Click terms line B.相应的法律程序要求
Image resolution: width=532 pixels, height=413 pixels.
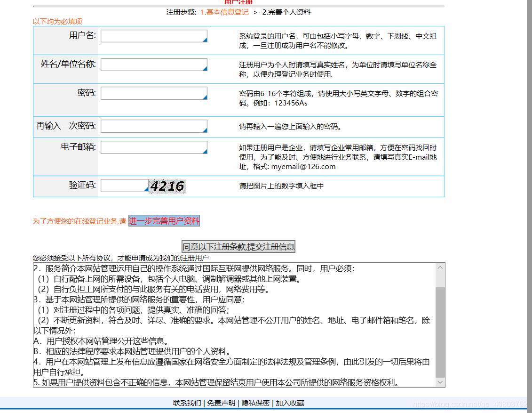[x=132, y=351]
